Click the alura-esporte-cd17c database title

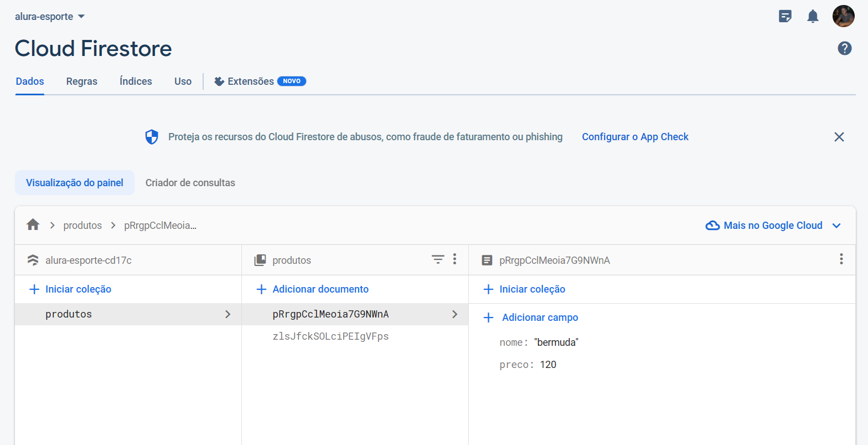click(x=89, y=260)
